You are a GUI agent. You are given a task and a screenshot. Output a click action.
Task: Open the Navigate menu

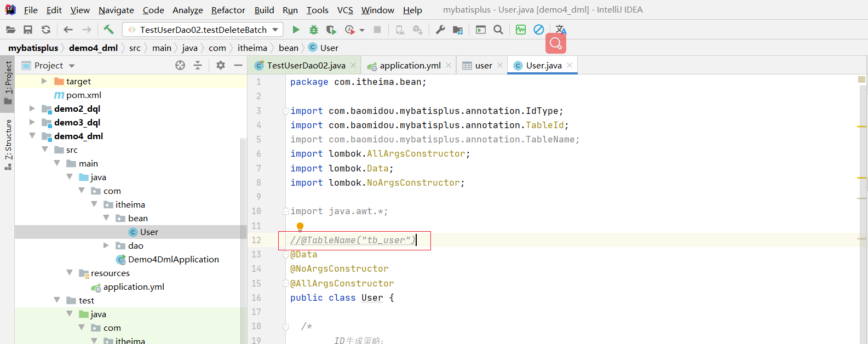coord(116,10)
